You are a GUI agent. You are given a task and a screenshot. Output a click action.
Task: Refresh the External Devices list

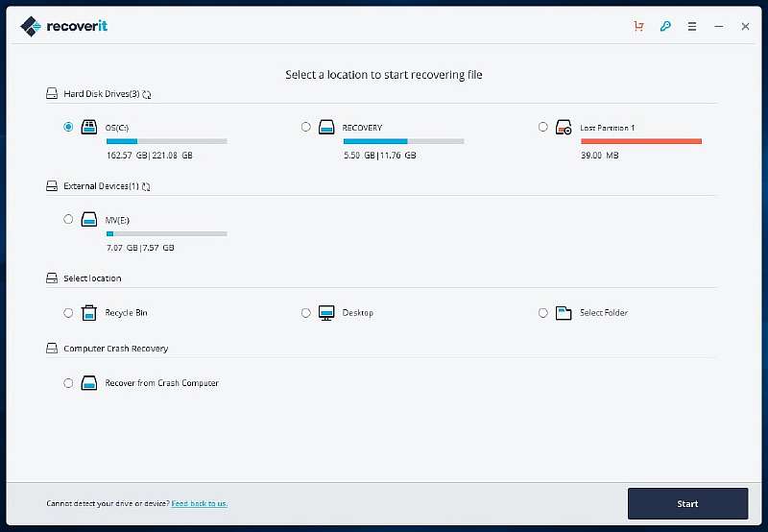(146, 186)
